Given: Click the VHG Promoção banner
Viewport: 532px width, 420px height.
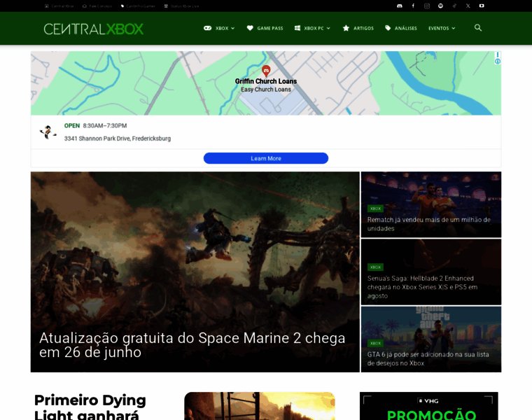Looking at the screenshot, I should click(429, 406).
